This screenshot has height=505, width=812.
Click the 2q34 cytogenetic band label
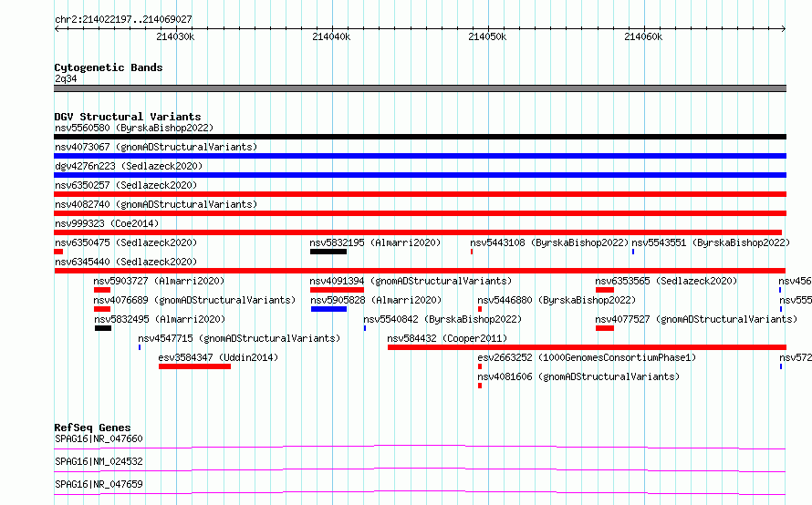pos(66,78)
